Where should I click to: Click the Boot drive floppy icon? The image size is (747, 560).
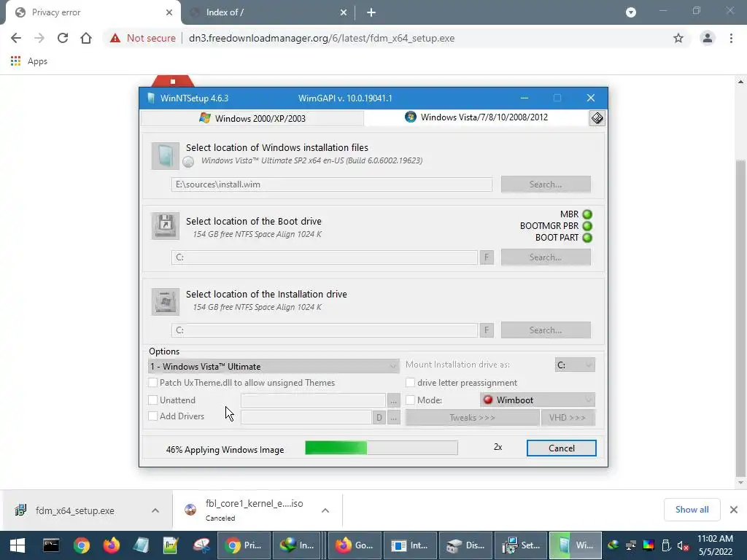[166, 226]
